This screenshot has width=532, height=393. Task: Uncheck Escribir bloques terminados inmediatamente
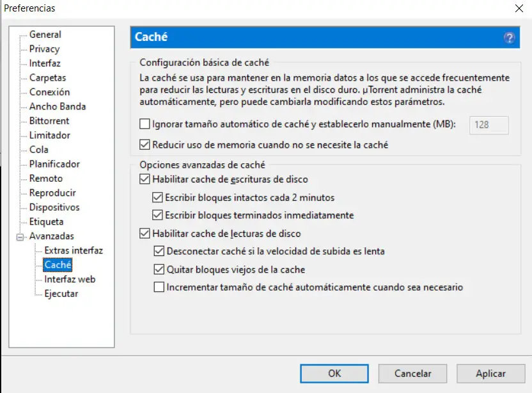(158, 215)
